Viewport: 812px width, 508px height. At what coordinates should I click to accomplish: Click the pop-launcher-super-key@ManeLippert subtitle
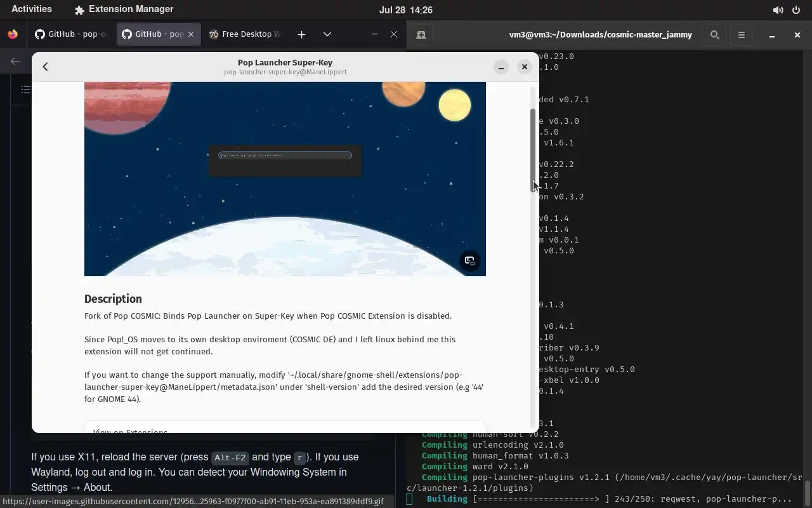pyautogui.click(x=285, y=72)
